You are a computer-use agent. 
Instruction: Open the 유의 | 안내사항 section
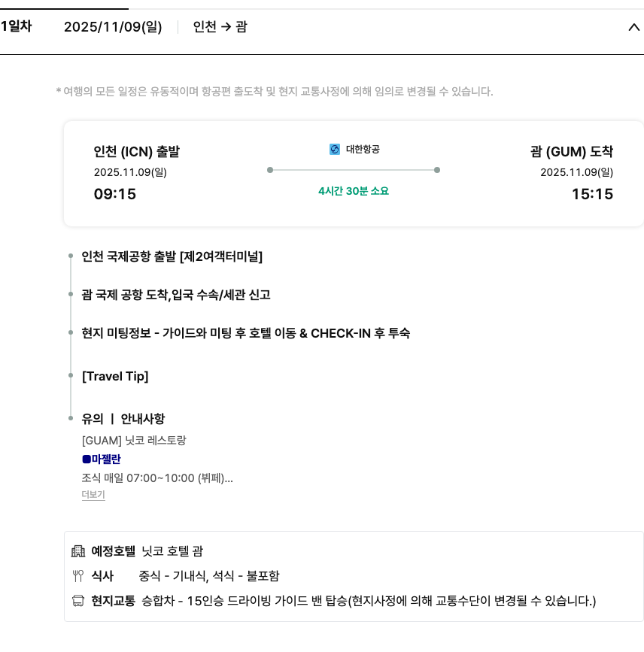click(123, 419)
